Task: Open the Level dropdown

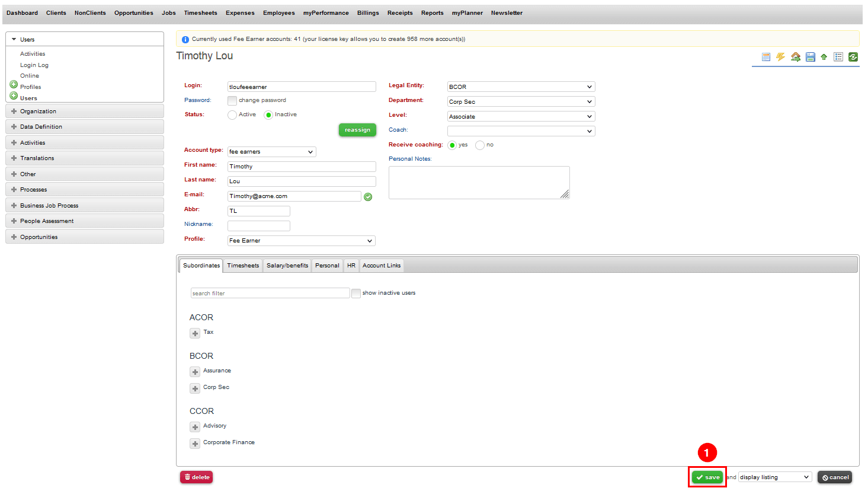Action: [521, 116]
